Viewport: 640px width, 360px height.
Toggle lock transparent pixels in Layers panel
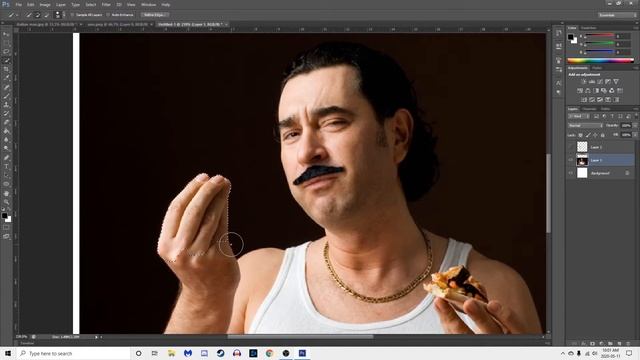click(580, 135)
